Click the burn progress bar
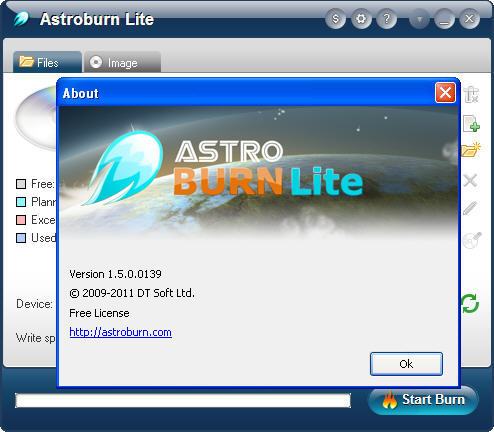This screenshot has height=432, width=494. 183,400
